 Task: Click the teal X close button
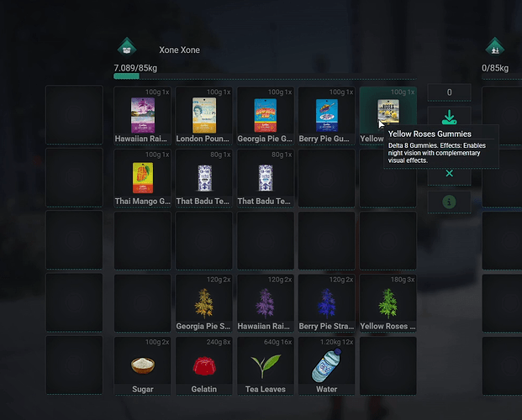449,174
